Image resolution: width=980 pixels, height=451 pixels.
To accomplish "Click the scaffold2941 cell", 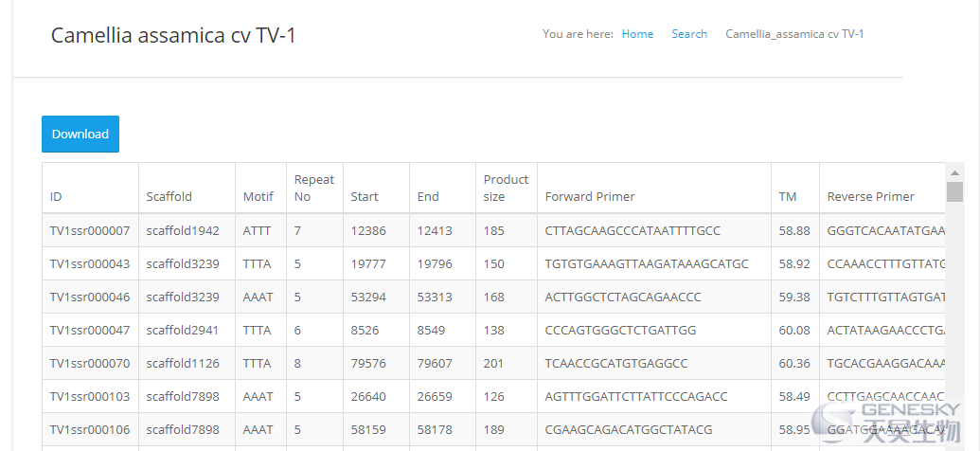I will tap(187, 331).
